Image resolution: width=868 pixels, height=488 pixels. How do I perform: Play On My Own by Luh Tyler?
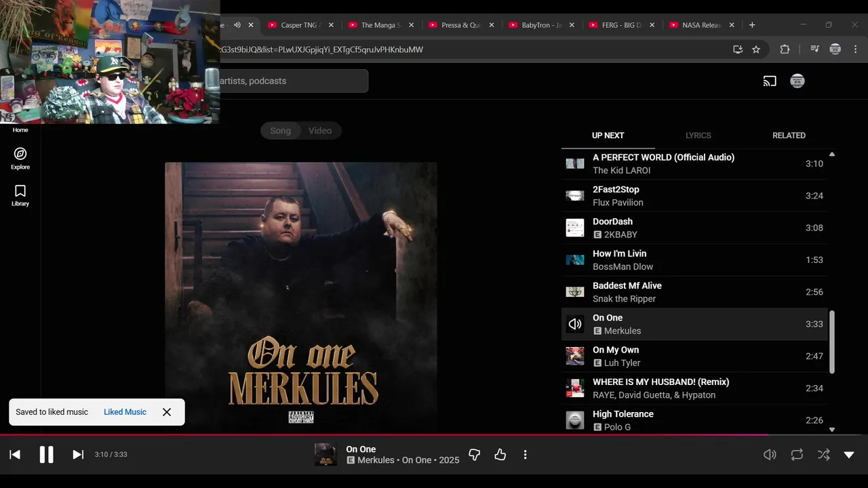(x=694, y=356)
